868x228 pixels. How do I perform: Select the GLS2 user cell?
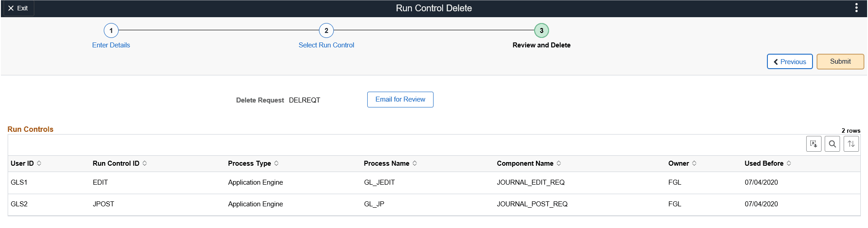(x=19, y=204)
